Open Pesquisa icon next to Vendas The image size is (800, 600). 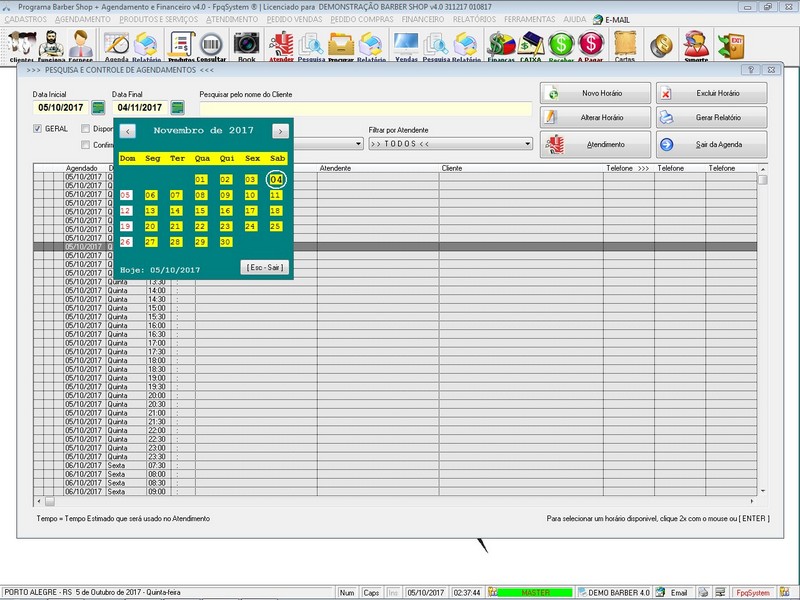436,46
